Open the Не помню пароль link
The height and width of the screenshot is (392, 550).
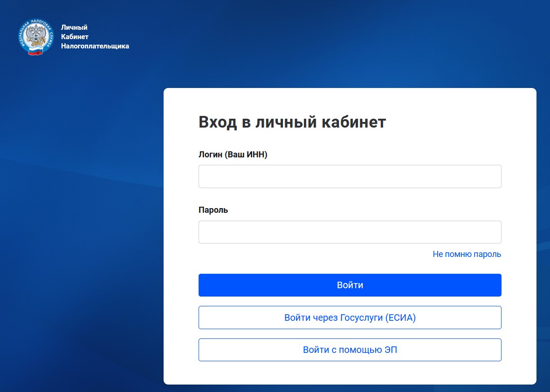tap(467, 254)
